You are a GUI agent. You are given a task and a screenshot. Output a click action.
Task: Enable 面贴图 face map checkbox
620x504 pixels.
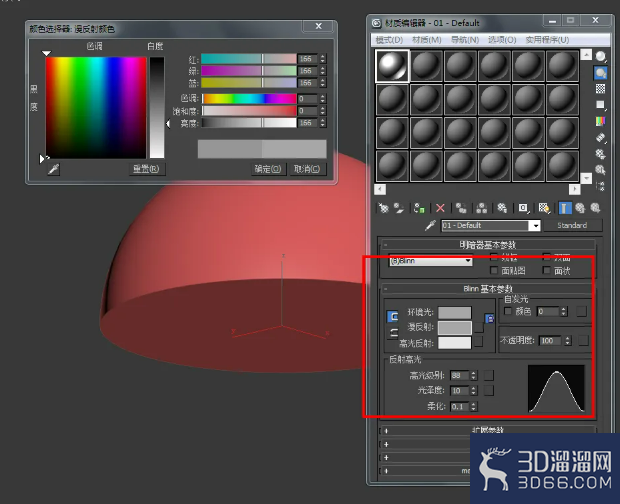tap(494, 270)
